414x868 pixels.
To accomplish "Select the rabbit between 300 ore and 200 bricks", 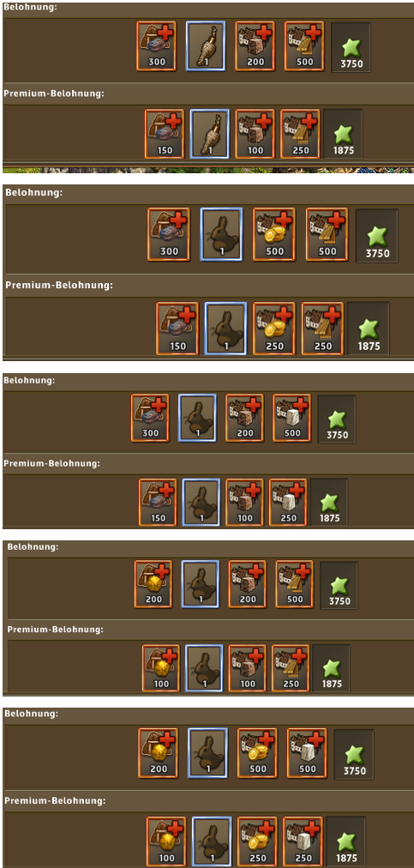I will [x=197, y=418].
